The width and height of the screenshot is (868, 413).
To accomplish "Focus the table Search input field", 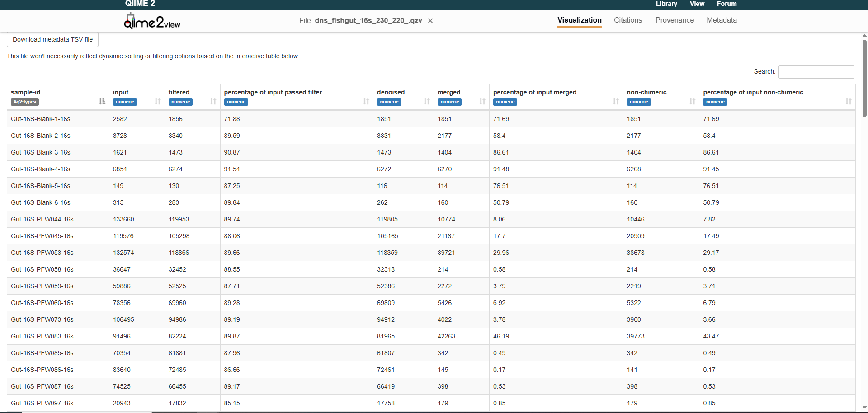I will (x=816, y=72).
